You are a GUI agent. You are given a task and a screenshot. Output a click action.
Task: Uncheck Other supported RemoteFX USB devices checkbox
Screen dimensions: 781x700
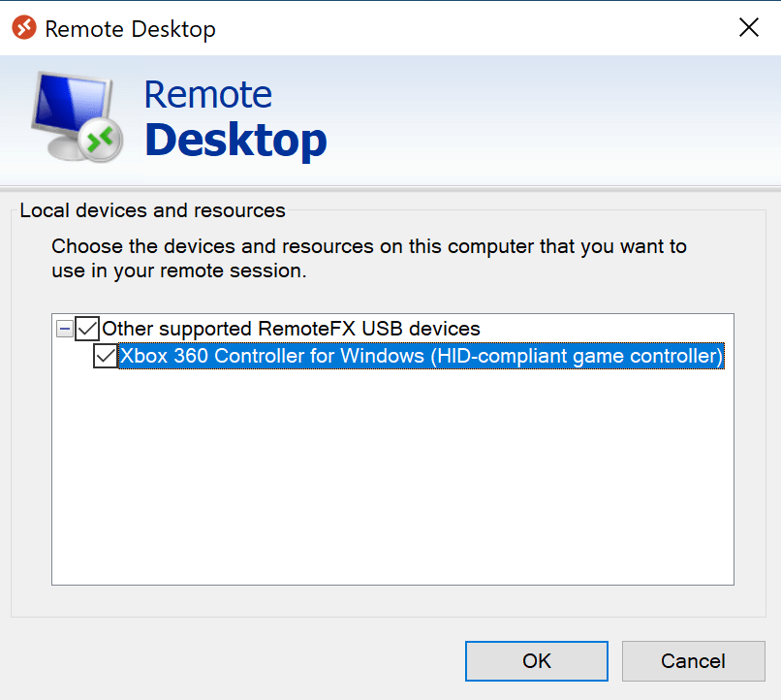(x=87, y=329)
